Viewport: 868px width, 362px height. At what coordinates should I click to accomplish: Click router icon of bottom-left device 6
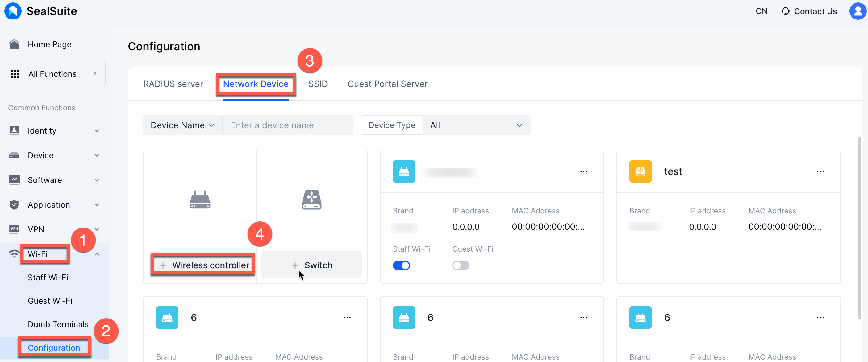[x=167, y=318]
